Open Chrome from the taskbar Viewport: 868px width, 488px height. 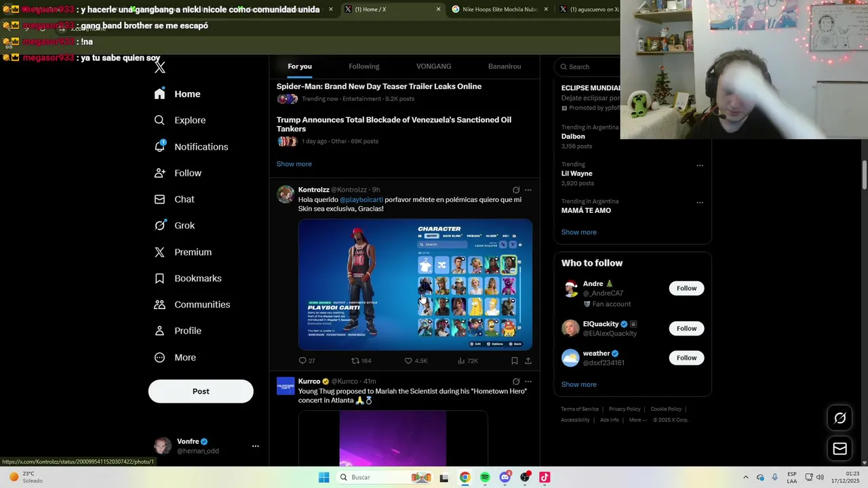pyautogui.click(x=465, y=477)
